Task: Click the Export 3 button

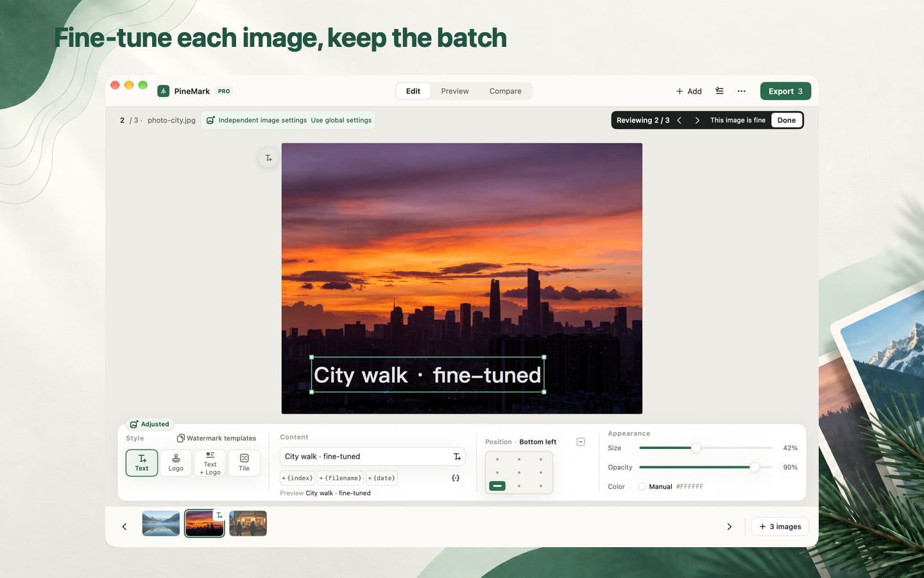Action: (x=785, y=91)
